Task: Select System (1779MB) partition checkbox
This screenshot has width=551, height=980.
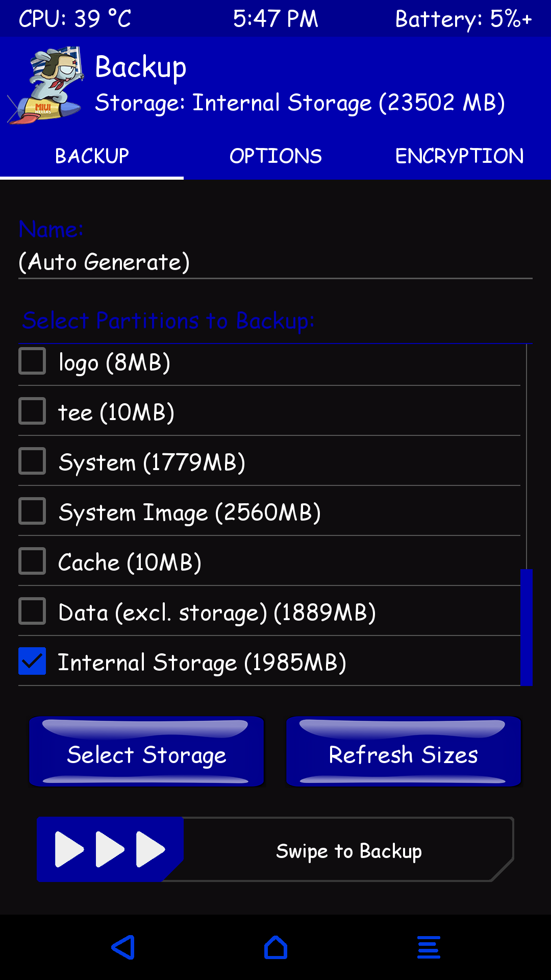Action: [32, 461]
